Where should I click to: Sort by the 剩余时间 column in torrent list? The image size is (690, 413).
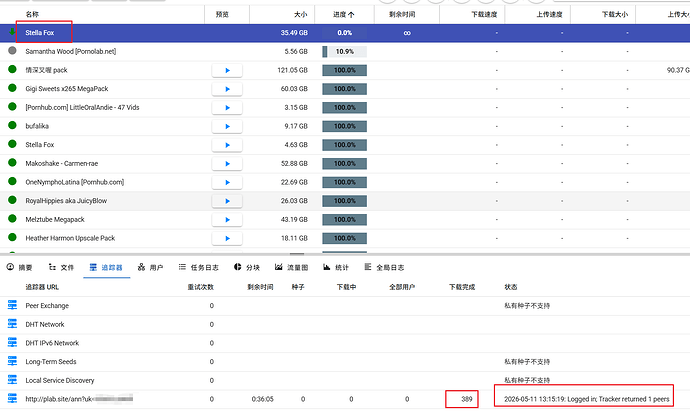[x=402, y=15]
